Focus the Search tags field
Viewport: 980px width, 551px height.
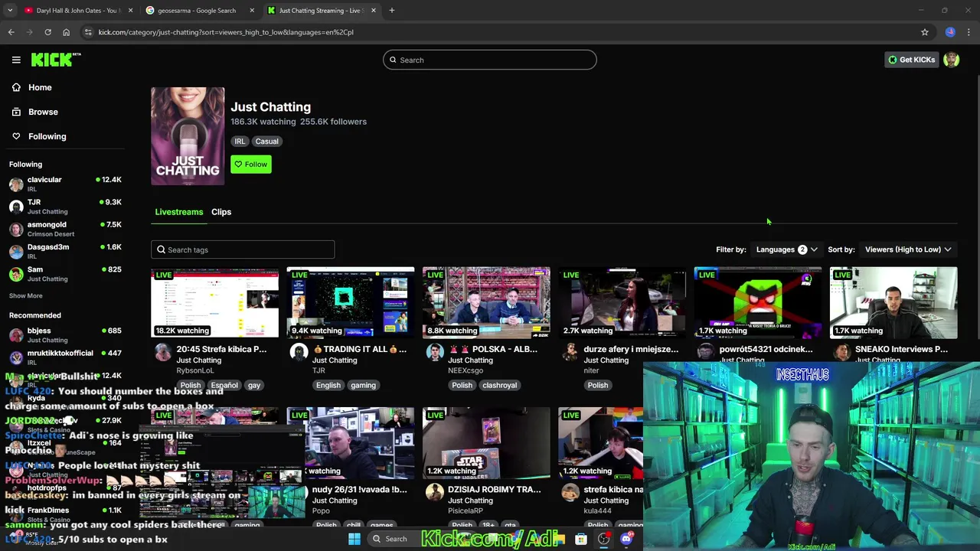[x=243, y=249]
